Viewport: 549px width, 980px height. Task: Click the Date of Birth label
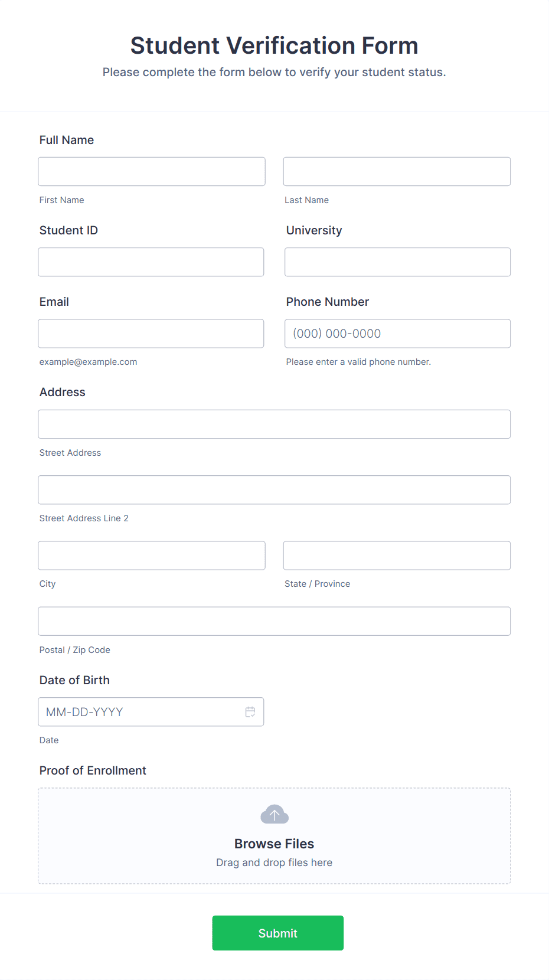(x=74, y=680)
